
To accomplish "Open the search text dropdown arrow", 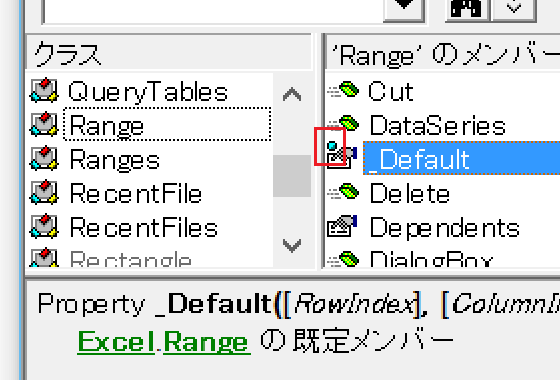I will 404,10.
